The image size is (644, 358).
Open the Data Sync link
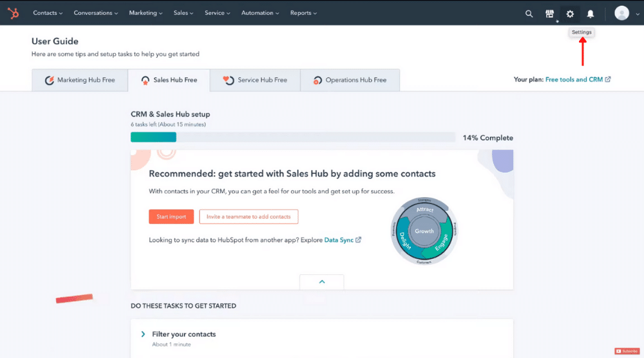pos(343,240)
